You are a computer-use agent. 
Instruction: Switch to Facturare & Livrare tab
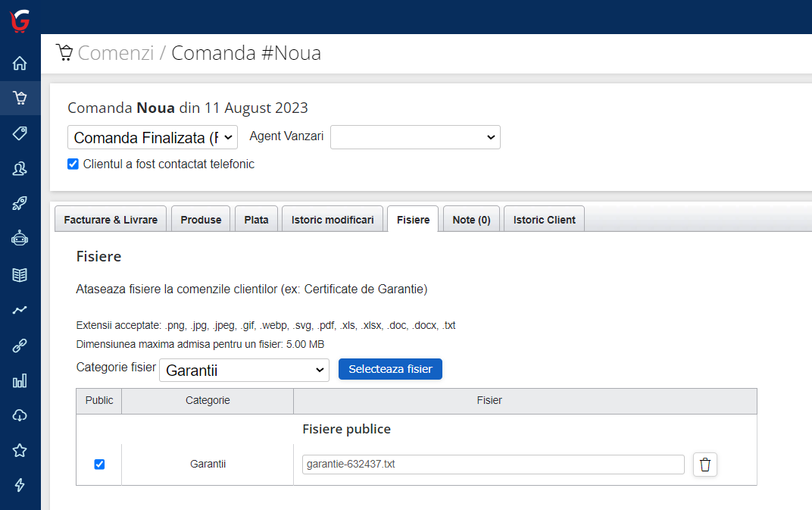pyautogui.click(x=111, y=220)
